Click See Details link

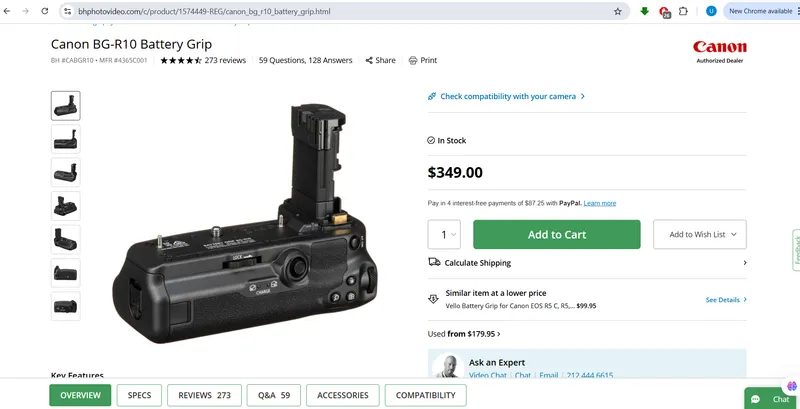tap(722, 300)
